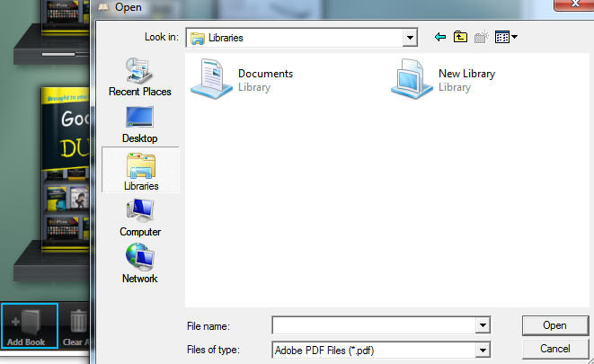Go to Desktop in places bar
This screenshot has width=594, height=364.
tap(140, 125)
